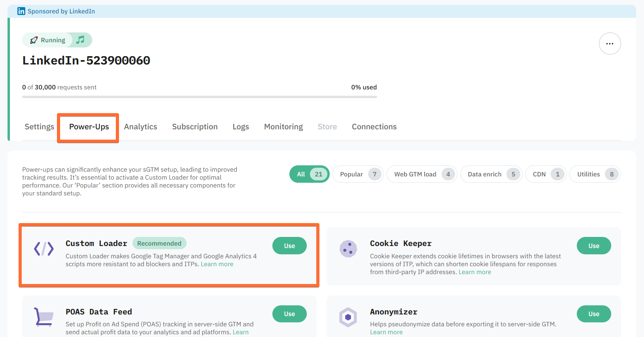Click the LinkedIn logo icon in the banner
Image resolution: width=644 pixels, height=337 pixels.
coord(21,11)
